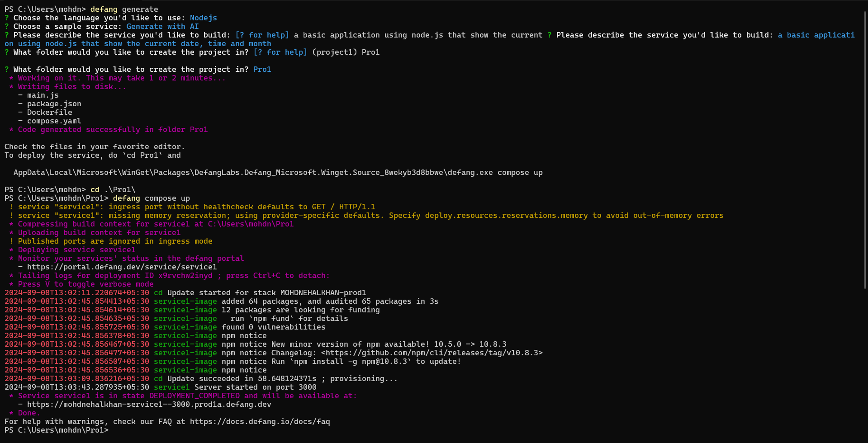This screenshot has width=868, height=443.
Task: Open the Defang FAQ link docs.defang.io/docs/faq
Action: tap(260, 421)
